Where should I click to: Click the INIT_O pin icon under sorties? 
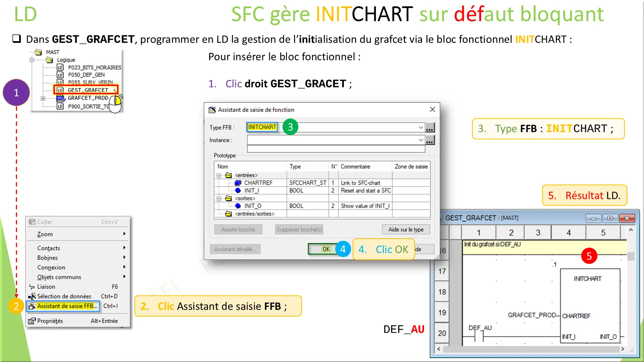(x=237, y=205)
